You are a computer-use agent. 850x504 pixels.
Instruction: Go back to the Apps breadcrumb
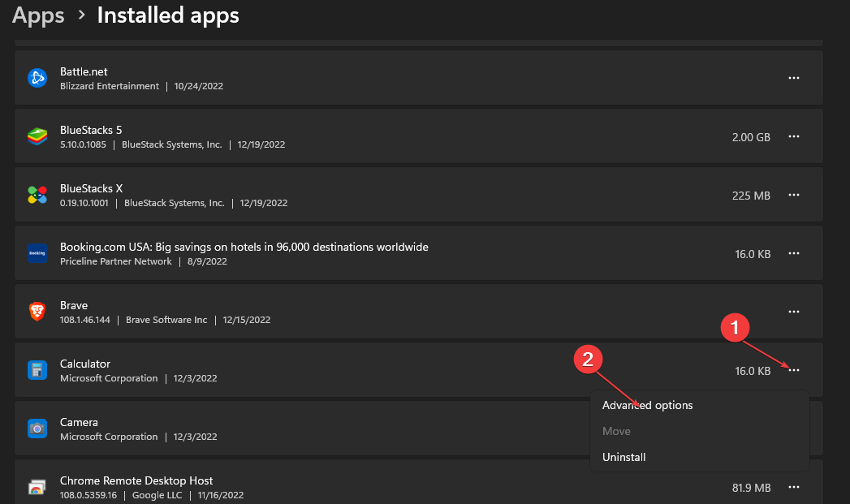(38, 15)
